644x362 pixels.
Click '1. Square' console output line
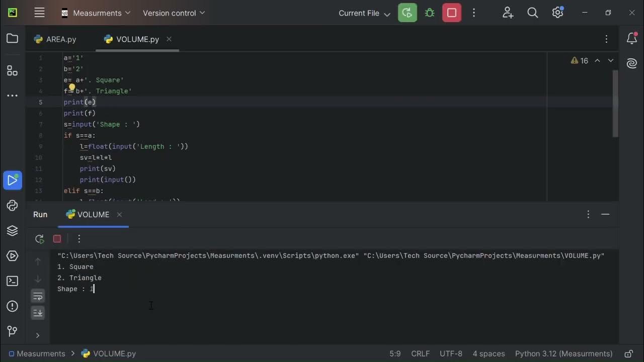click(x=75, y=266)
